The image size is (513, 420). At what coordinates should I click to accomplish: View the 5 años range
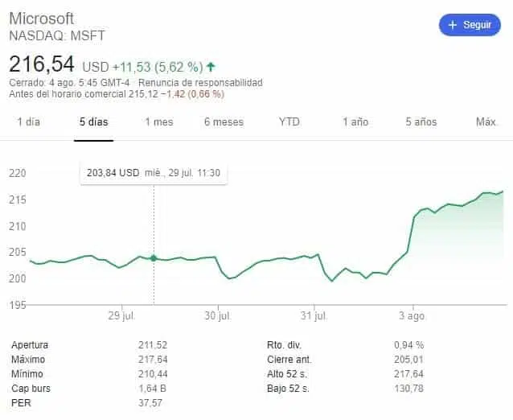click(x=421, y=122)
